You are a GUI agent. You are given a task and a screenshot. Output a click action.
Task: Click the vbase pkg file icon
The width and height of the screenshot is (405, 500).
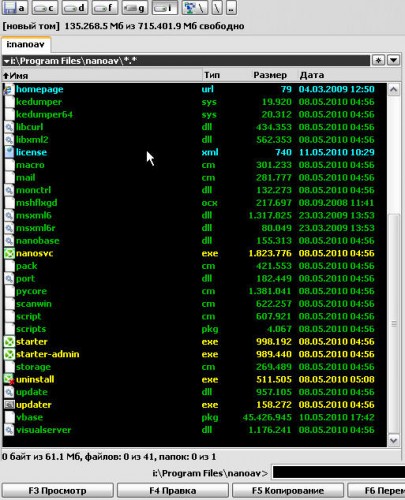[x=9, y=417]
